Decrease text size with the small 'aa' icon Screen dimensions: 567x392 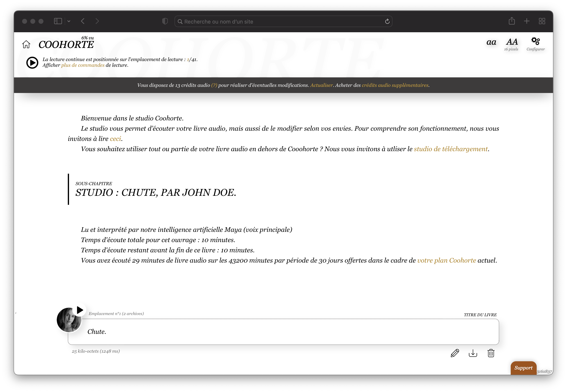491,42
